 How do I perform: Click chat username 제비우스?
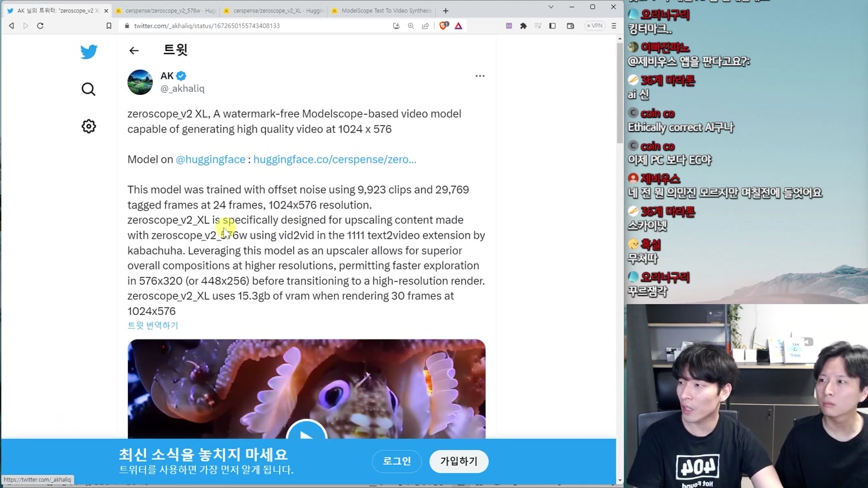pos(660,179)
